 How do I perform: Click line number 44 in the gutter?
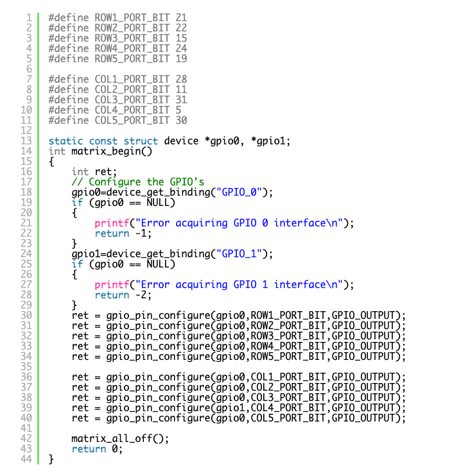click(26, 459)
